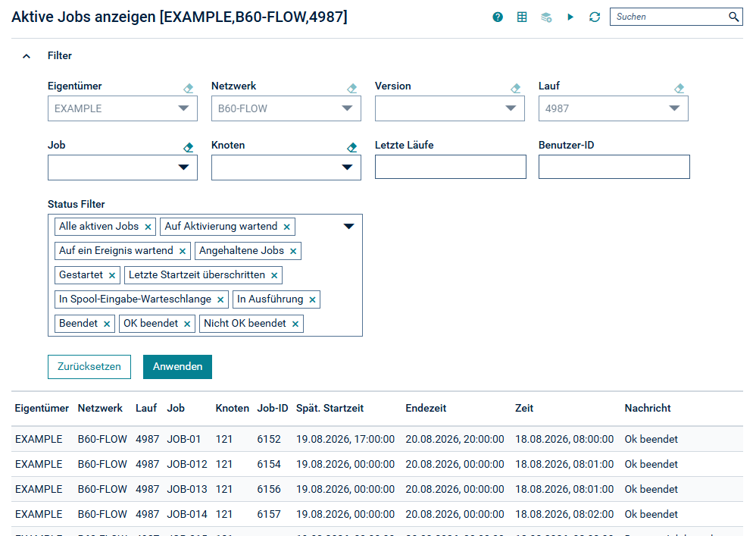Clear the Version filter with eraser icon
The height and width of the screenshot is (536, 756).
point(516,88)
